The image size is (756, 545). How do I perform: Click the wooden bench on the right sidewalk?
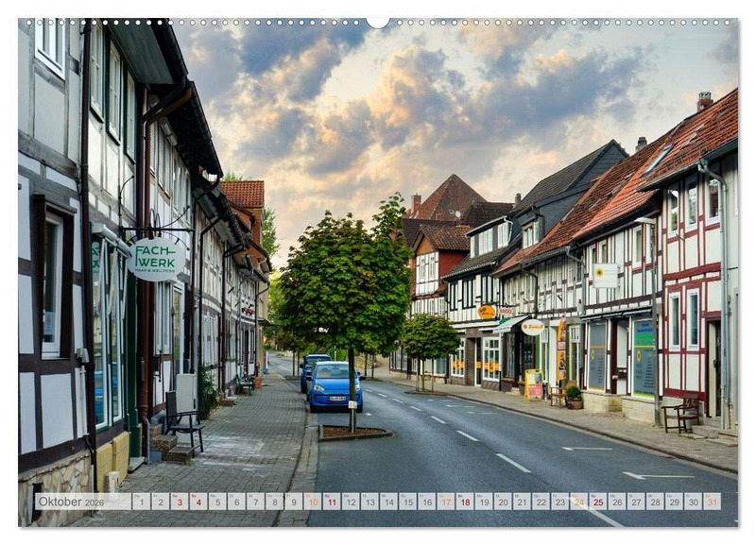[x=681, y=414]
